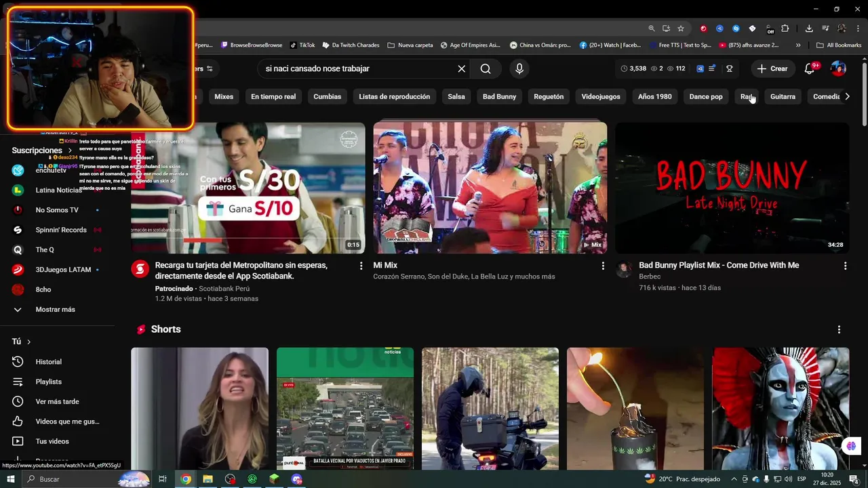Open the Berbec channel avatar

(x=624, y=269)
